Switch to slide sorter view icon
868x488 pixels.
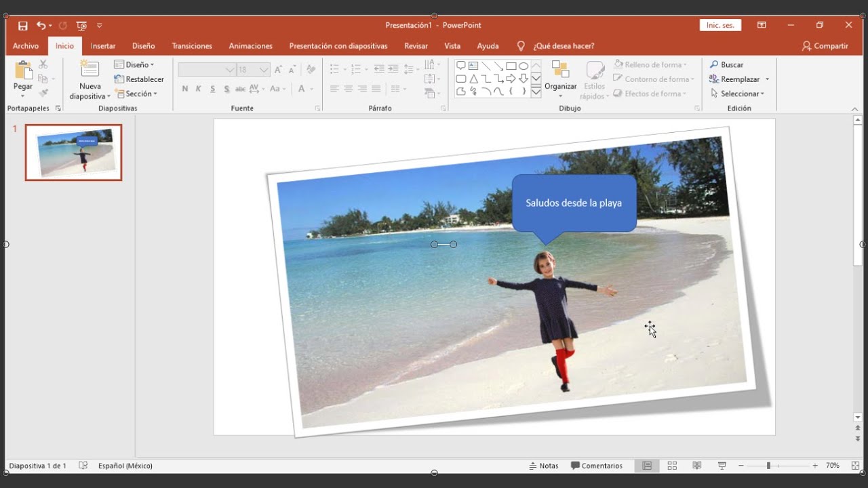(672, 466)
